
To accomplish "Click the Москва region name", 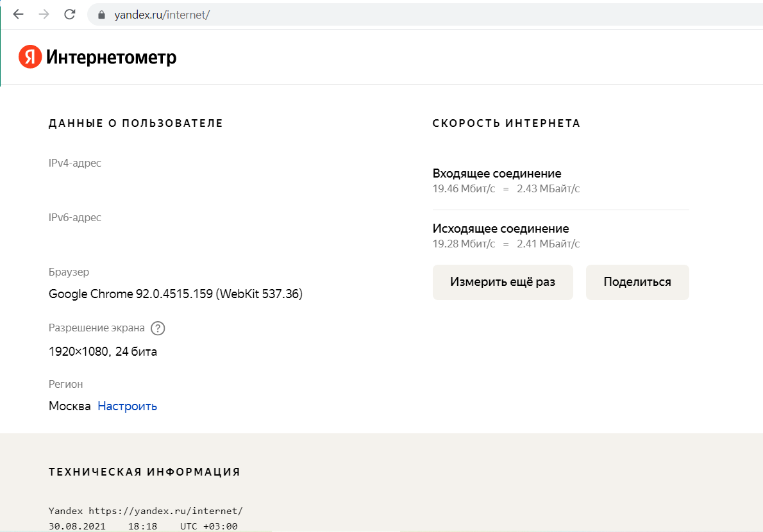I will point(69,406).
